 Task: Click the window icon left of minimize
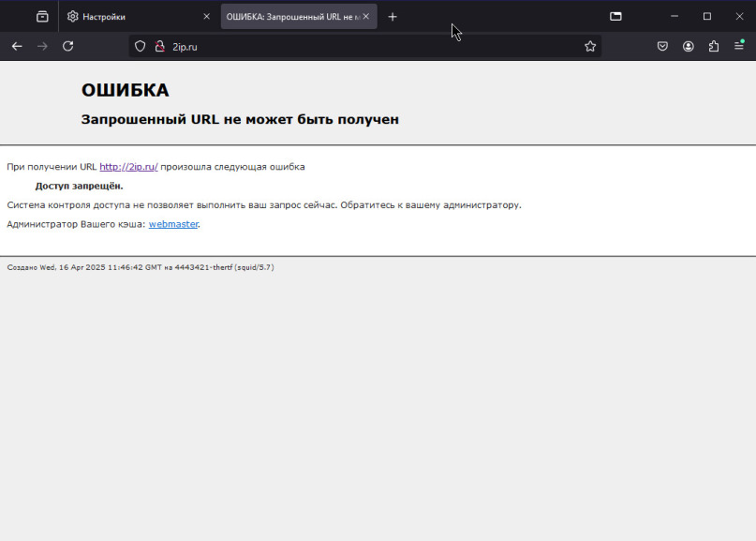tap(615, 16)
